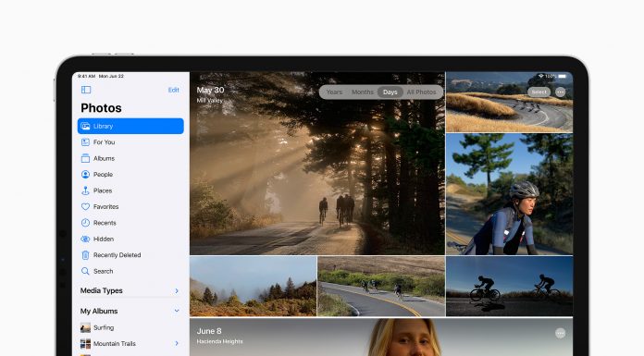Open the silhouetted cyclists photo

(x=509, y=287)
